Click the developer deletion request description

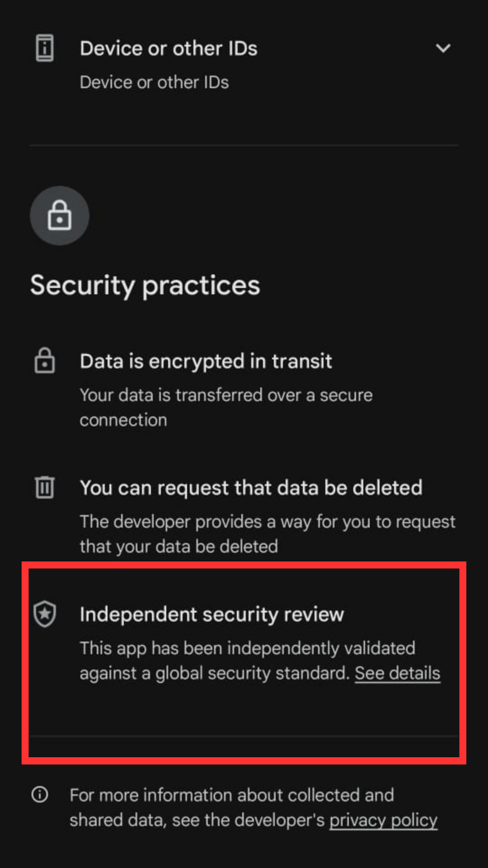coord(267,534)
